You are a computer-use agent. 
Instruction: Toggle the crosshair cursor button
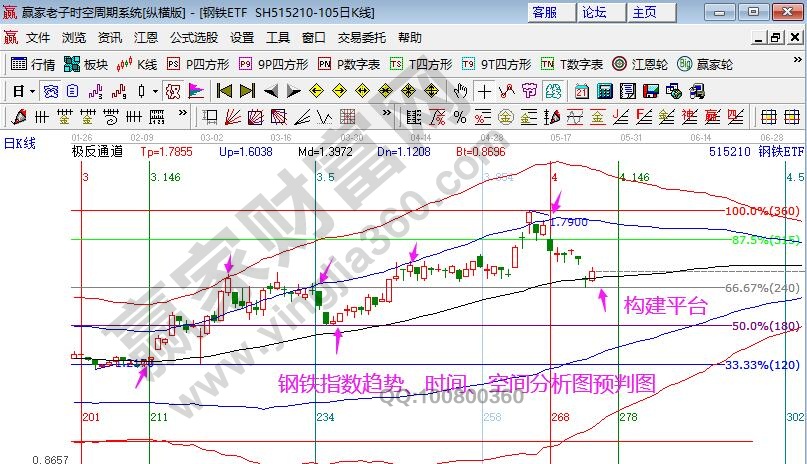tap(484, 90)
